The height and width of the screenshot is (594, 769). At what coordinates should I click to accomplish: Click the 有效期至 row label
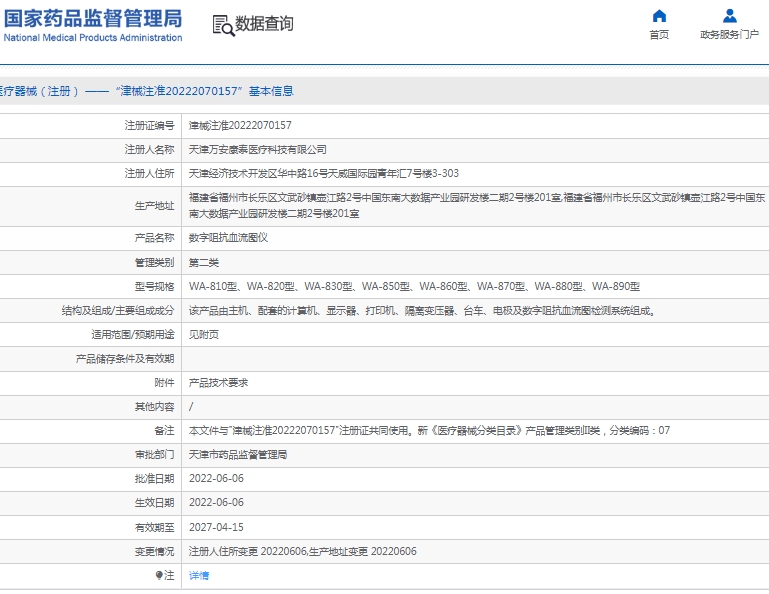(154, 527)
